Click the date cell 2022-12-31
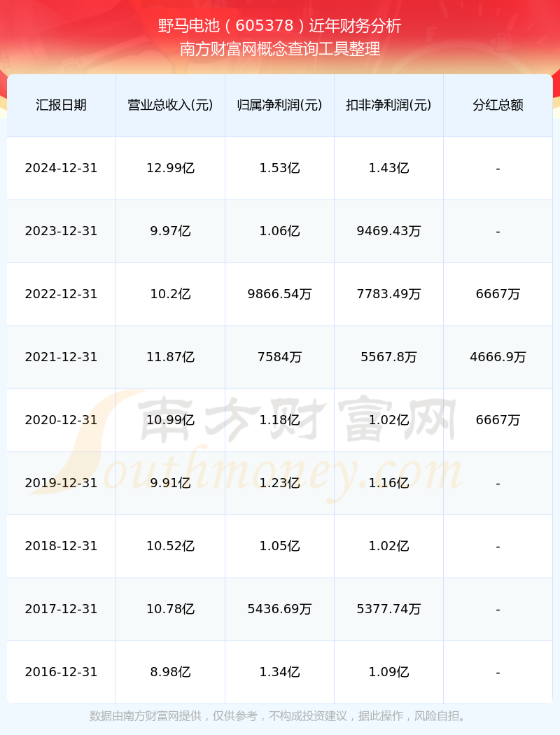Screen dimensions: 560x735 tap(62, 294)
